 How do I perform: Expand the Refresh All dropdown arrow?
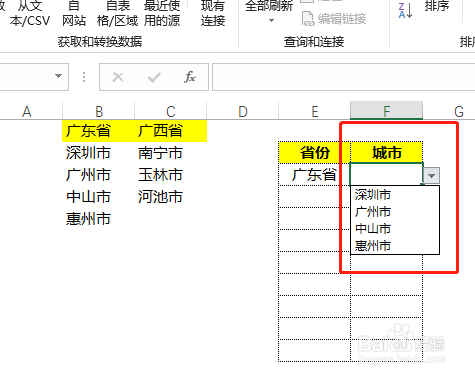coord(271,20)
